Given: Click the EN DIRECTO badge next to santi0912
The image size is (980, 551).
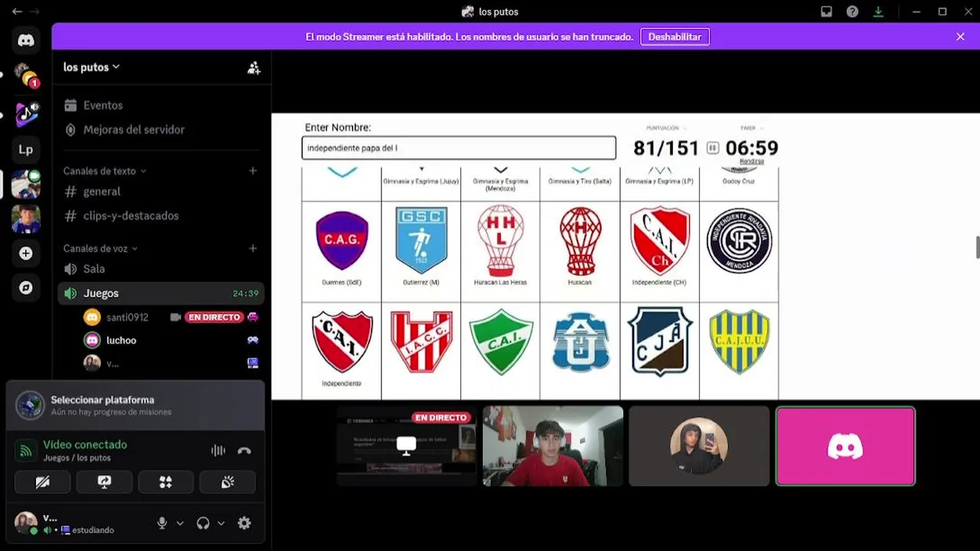Looking at the screenshot, I should coord(214,317).
